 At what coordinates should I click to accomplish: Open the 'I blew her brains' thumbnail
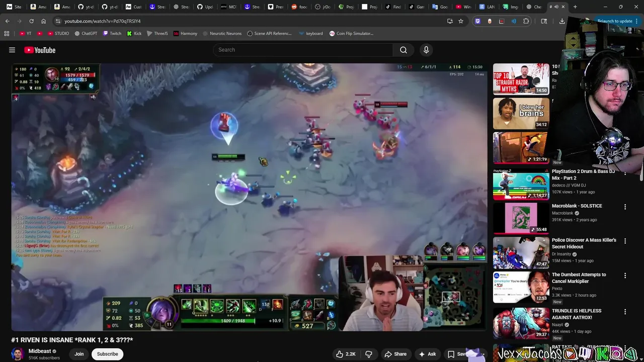pos(521,113)
